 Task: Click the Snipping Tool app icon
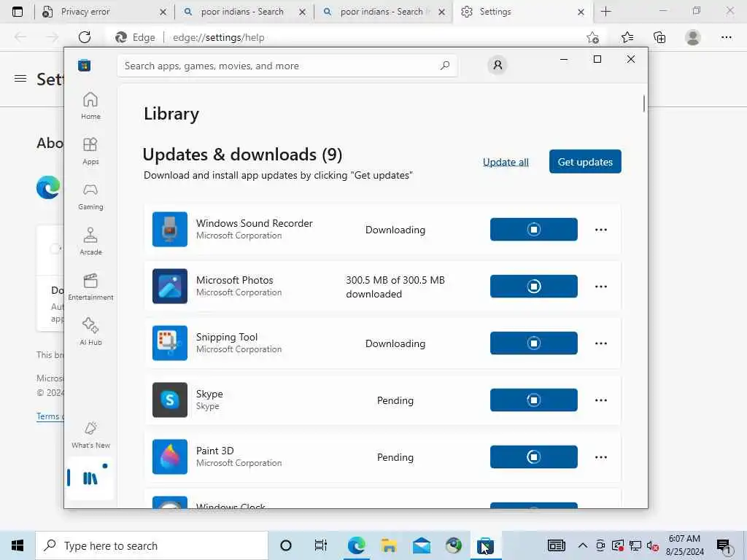click(x=169, y=343)
